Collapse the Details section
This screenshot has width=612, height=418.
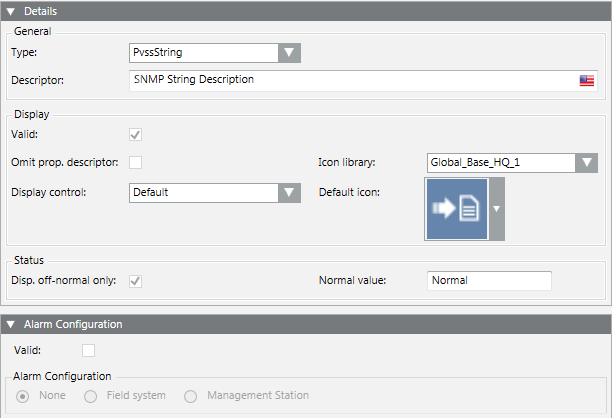coord(11,11)
